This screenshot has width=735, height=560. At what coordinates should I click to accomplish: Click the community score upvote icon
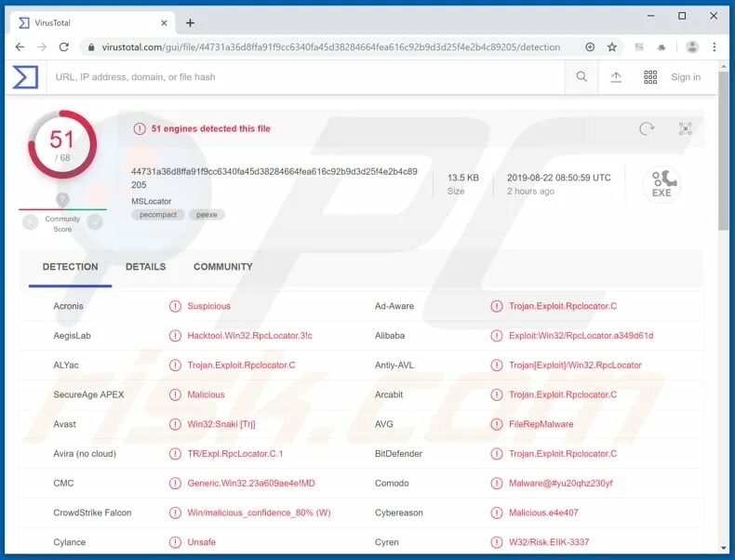pos(95,222)
